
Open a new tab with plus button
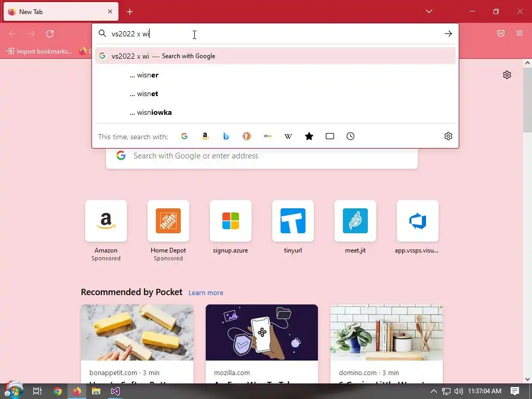coord(129,12)
